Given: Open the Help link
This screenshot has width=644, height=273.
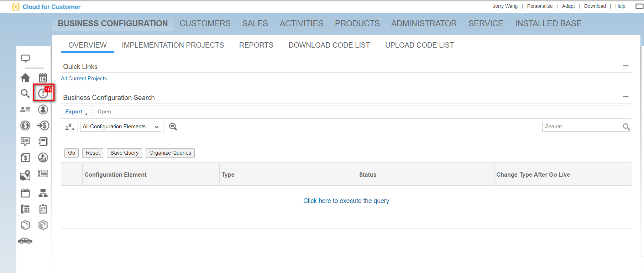Looking at the screenshot, I should (620, 6).
